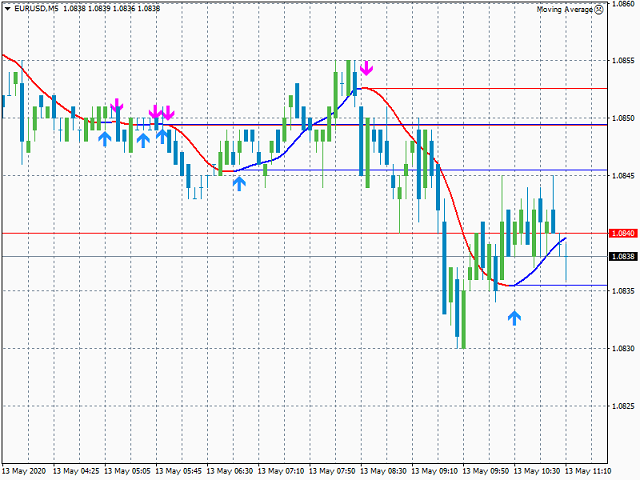Open the chart menu triangle beside EURUSD,M5

click(x=7, y=9)
